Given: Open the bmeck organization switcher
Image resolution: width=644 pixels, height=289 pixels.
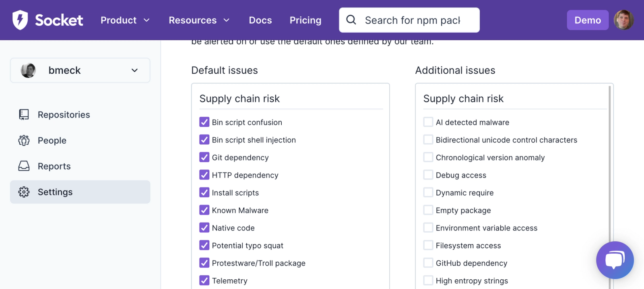Looking at the screenshot, I should (x=80, y=70).
